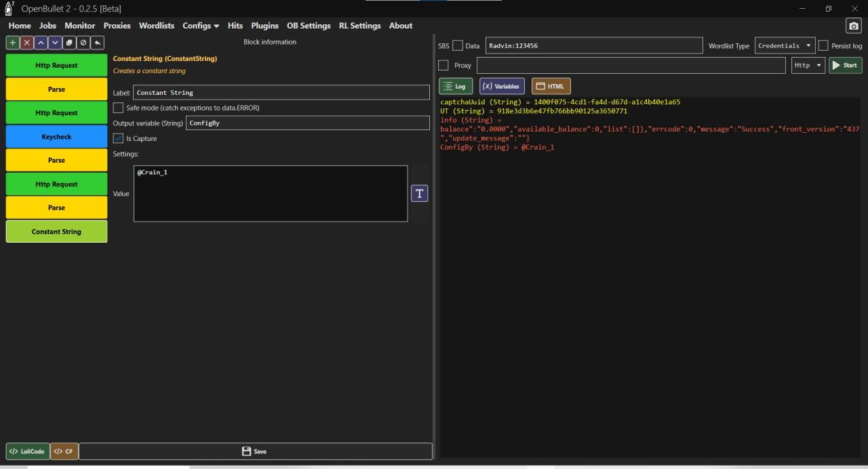Click the red remove block X icon
This screenshot has height=469, width=868.
(27, 42)
